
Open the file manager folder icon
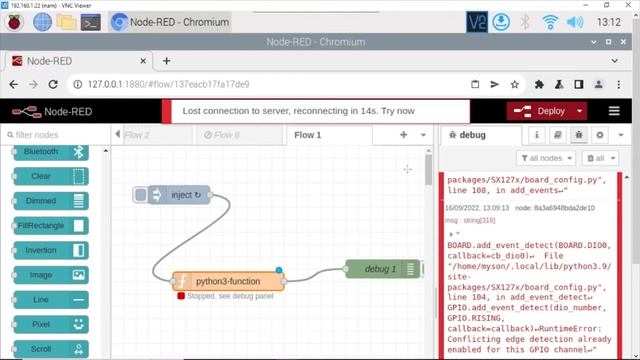click(x=66, y=22)
